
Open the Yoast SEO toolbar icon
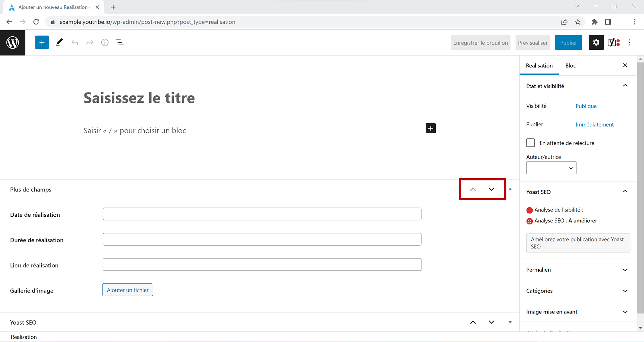613,43
